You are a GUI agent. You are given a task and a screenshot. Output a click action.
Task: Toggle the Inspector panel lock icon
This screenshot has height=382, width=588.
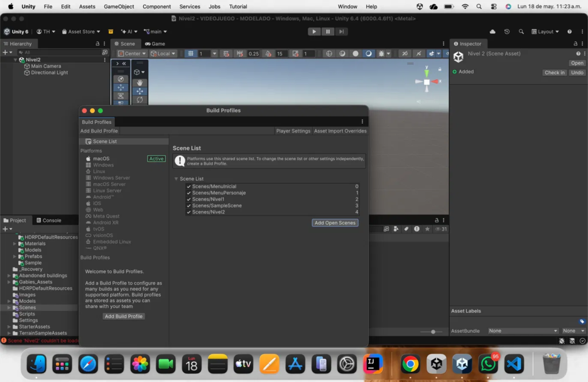[575, 44]
